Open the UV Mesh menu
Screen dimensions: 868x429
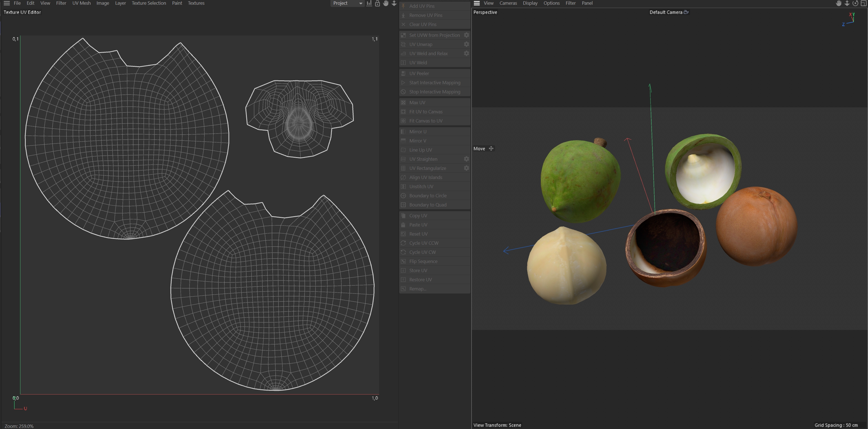point(81,3)
